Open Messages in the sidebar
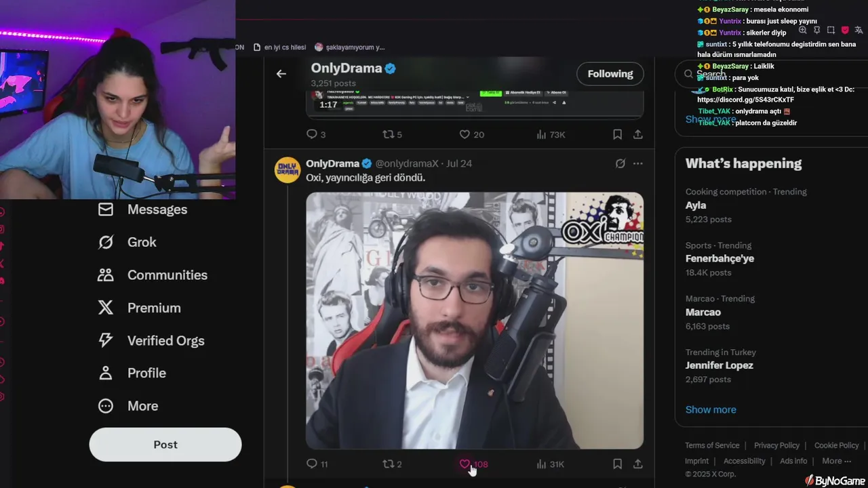Image resolution: width=868 pixels, height=488 pixels. (142, 209)
